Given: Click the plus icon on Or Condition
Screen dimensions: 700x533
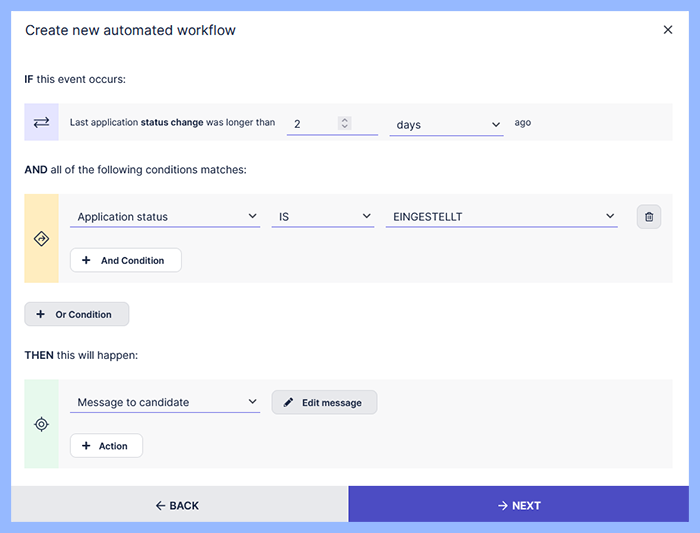Looking at the screenshot, I should point(41,314).
